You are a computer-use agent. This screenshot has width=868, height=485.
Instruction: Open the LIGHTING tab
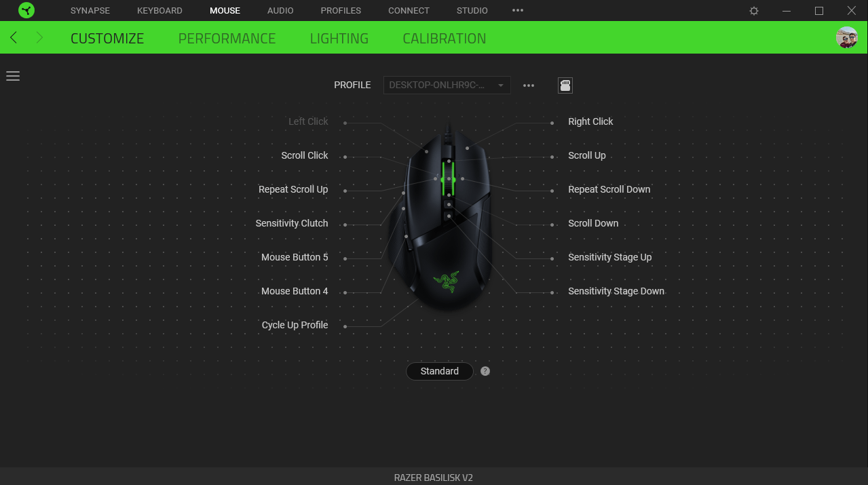(339, 39)
